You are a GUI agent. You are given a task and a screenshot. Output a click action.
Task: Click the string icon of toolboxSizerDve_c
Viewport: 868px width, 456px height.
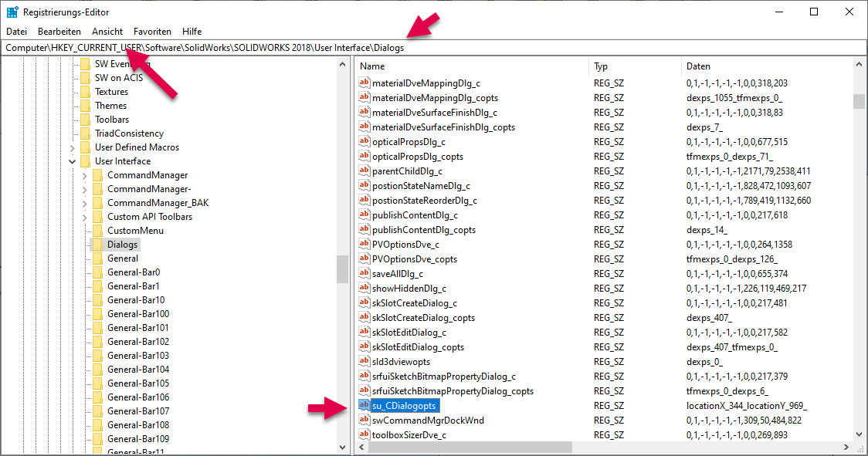(364, 435)
